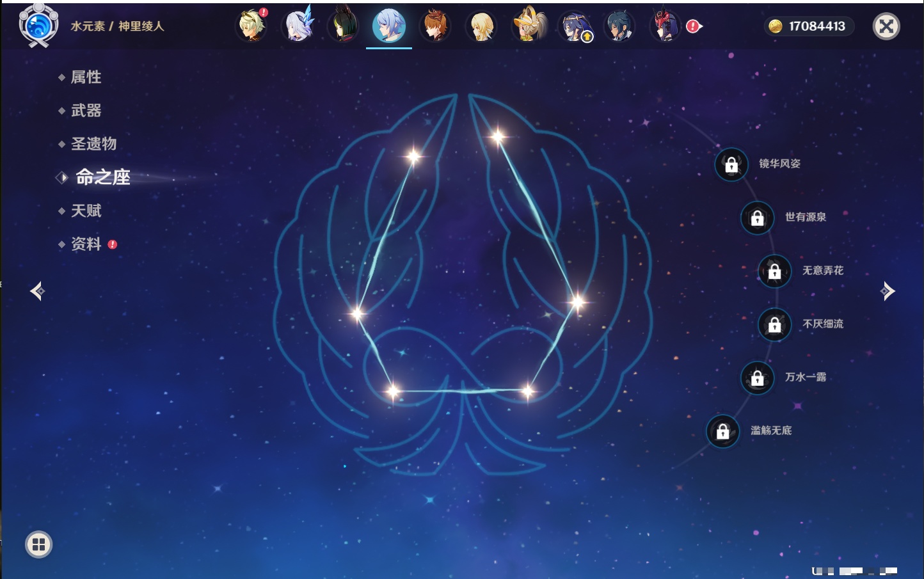The height and width of the screenshot is (579, 924).
Task: Click the 17084413 Mora balance
Action: (817, 26)
